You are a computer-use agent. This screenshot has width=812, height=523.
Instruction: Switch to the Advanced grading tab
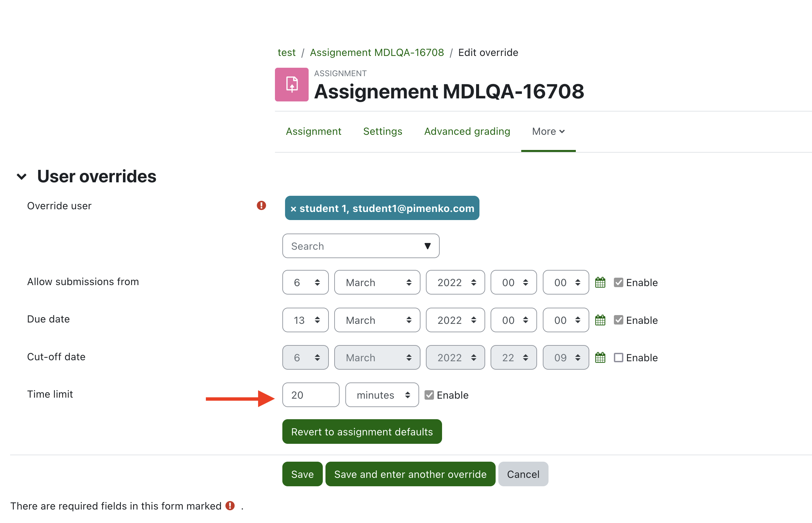tap(467, 131)
